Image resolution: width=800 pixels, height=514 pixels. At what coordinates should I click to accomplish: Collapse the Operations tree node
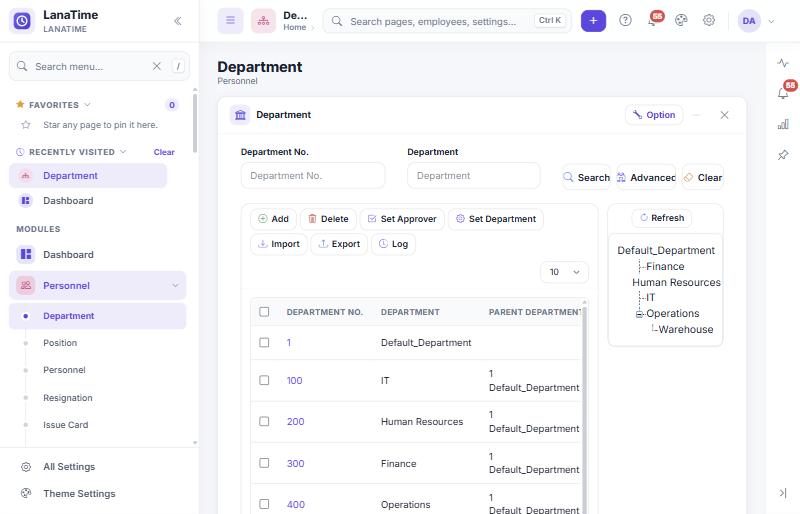[x=639, y=314]
